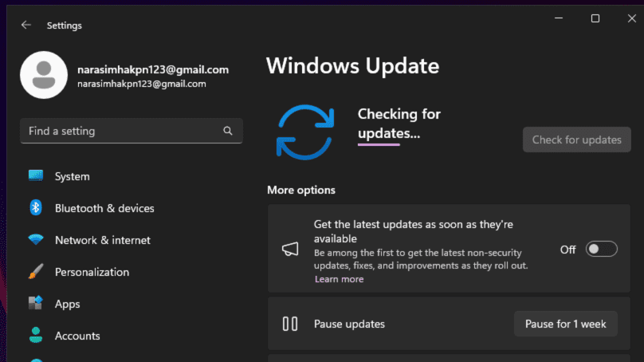Click the Apps icon in sidebar
This screenshot has height=362, width=644.
(35, 304)
